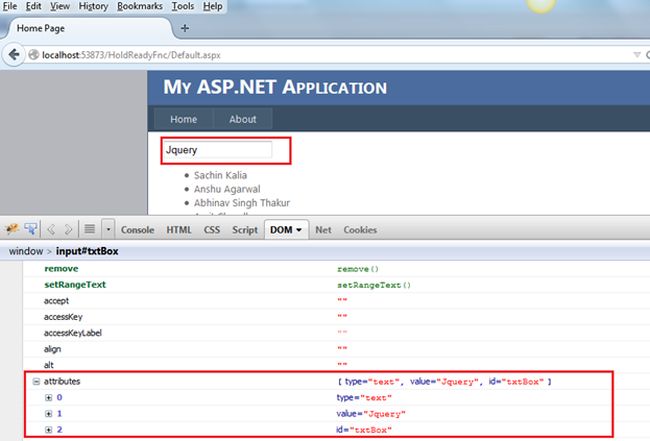Viewport: 650px width, 441px height.
Task: Activate the element inspector icon
Action: [x=31, y=229]
